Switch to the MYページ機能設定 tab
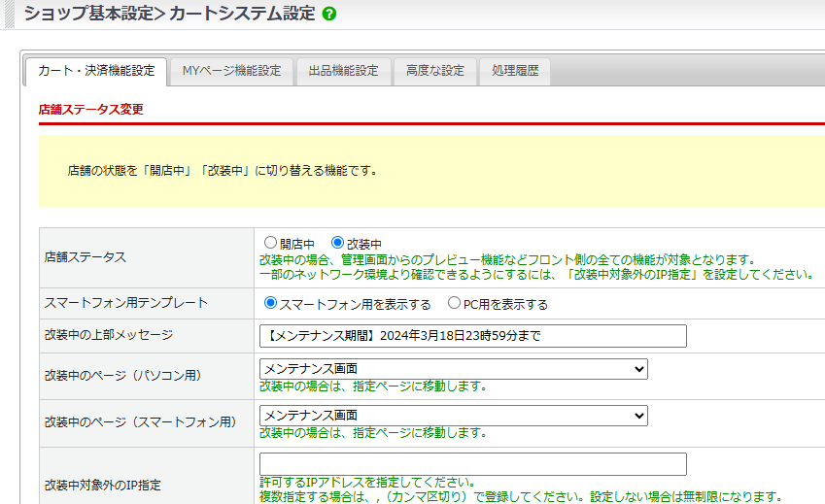The height and width of the screenshot is (504, 825). coord(231,71)
